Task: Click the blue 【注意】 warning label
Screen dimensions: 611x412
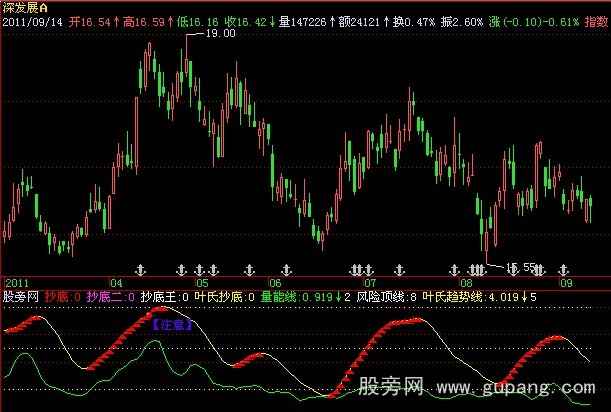Action: point(172,325)
